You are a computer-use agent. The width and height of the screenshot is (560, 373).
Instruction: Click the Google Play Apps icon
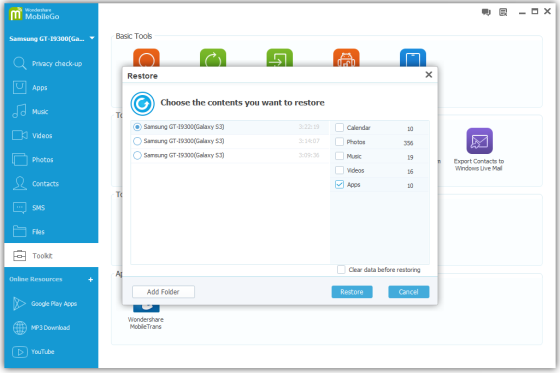click(x=19, y=304)
